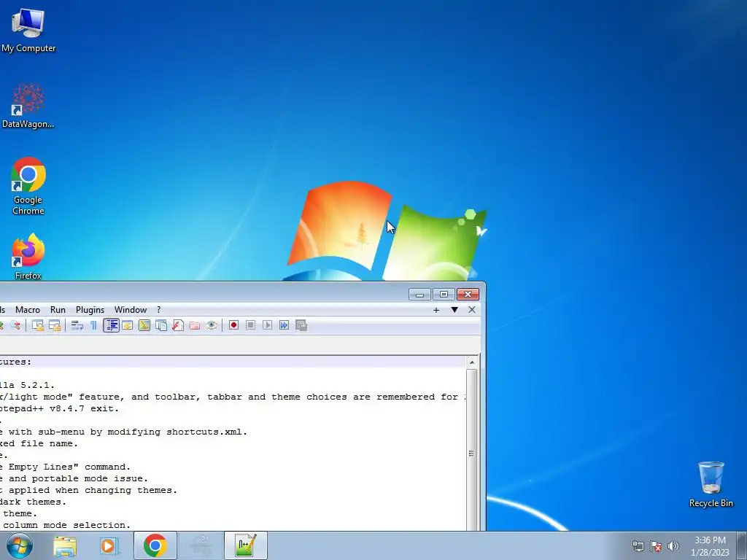Start recording a macro

click(233, 325)
